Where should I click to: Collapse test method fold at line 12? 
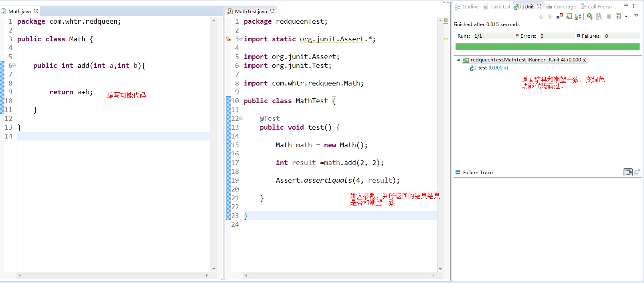click(x=241, y=118)
